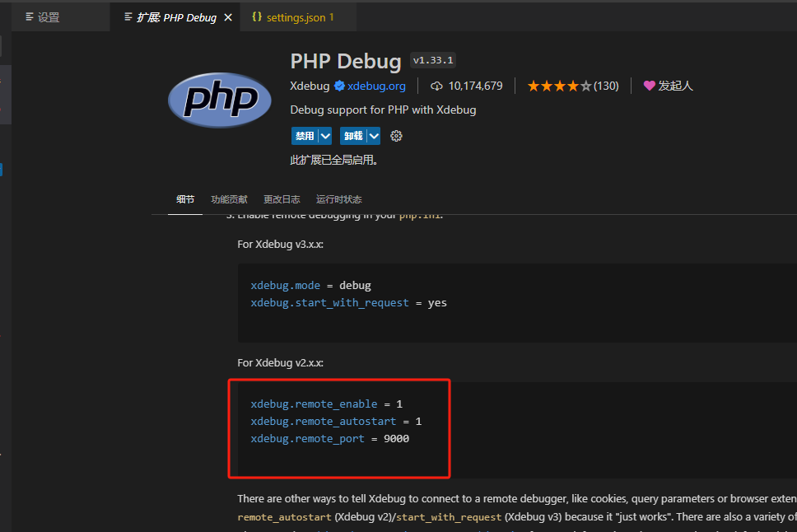The width and height of the screenshot is (797, 532).
Task: Click the Xdebug publisher name
Action: tap(310, 86)
